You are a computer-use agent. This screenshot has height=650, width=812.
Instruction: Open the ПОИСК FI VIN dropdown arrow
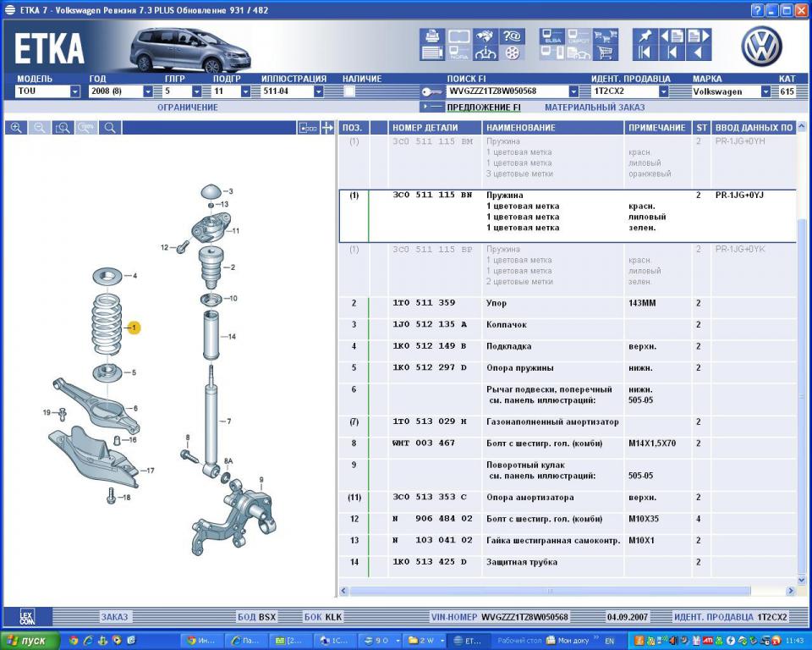pos(573,91)
